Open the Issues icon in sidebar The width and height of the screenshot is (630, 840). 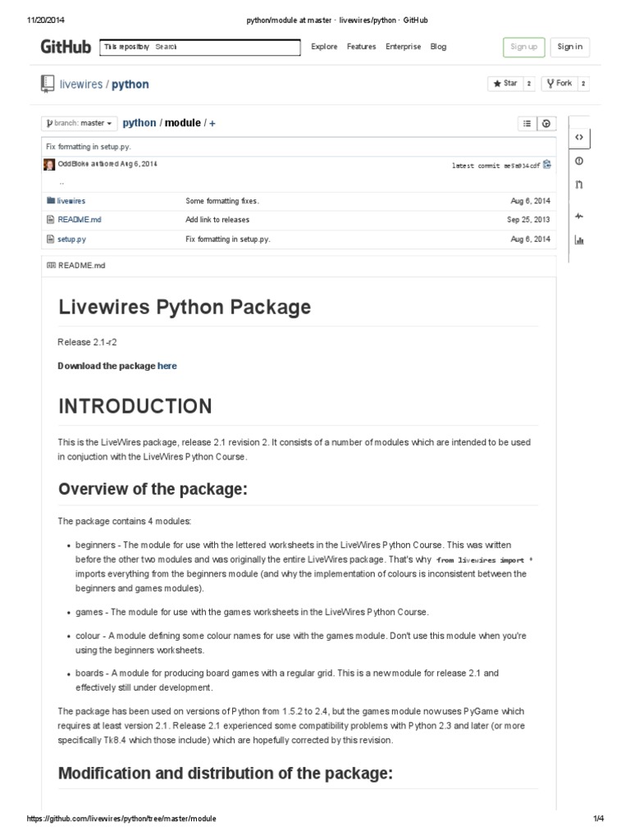[x=579, y=161]
